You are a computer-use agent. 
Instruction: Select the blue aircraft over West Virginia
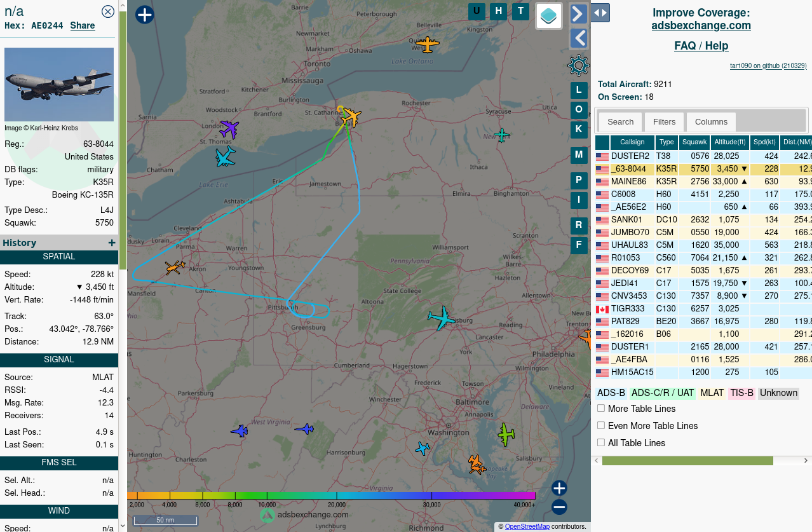(240, 431)
